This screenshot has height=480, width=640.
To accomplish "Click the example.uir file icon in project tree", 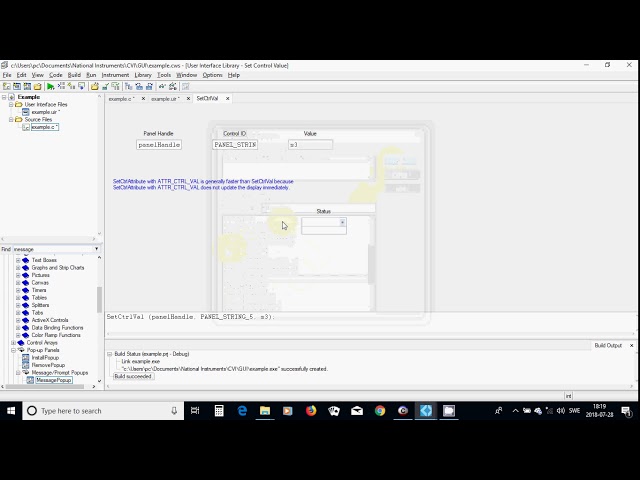I will 26,112.
